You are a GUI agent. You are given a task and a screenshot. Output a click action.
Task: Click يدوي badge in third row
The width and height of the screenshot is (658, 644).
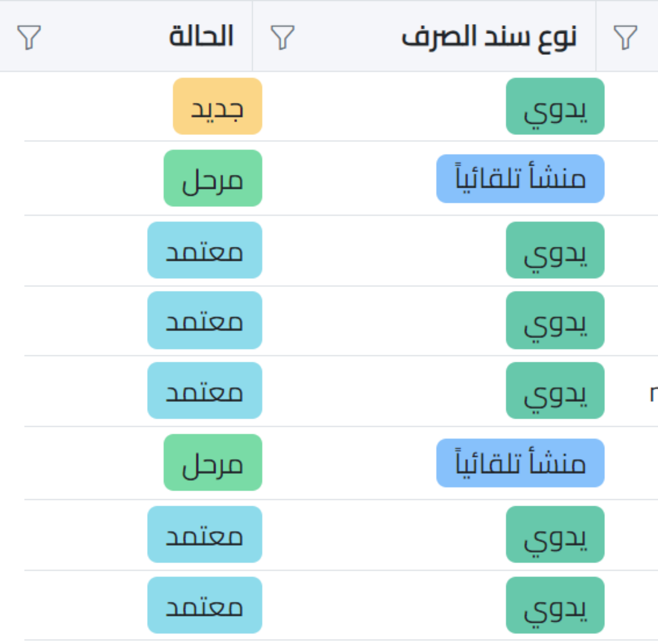[x=555, y=250]
